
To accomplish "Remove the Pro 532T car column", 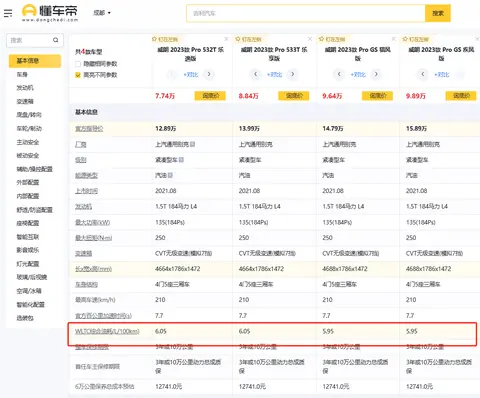I will [226, 39].
